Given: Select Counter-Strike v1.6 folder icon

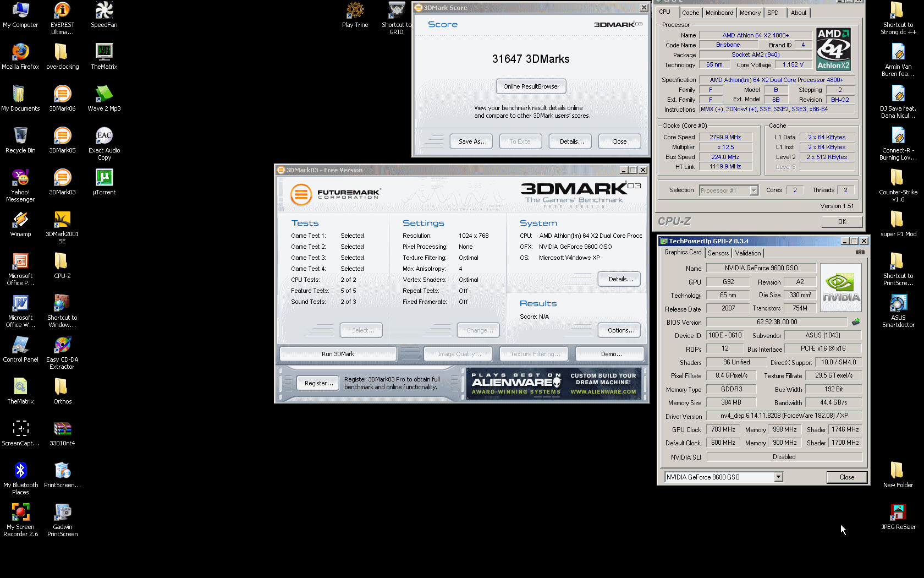Looking at the screenshot, I should coord(898,186).
